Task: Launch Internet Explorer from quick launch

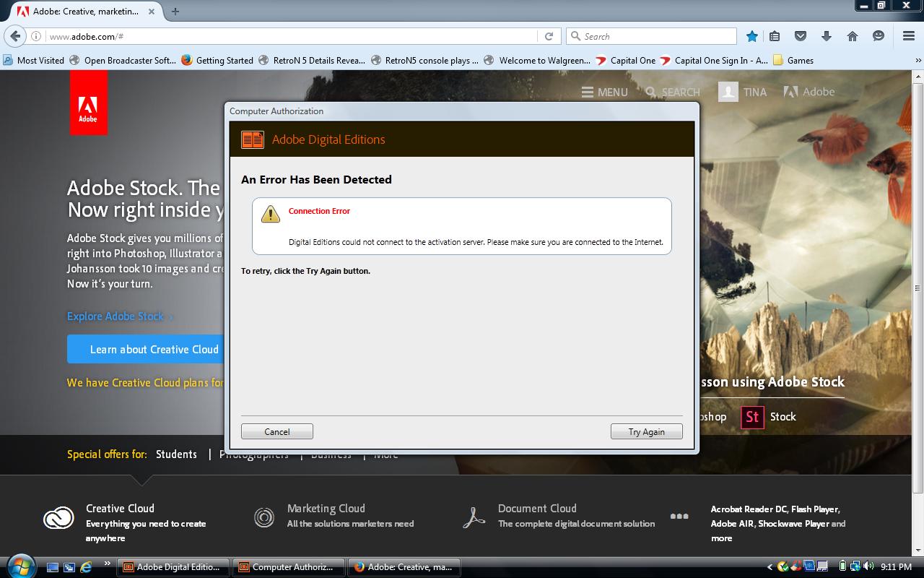Action: [86, 567]
